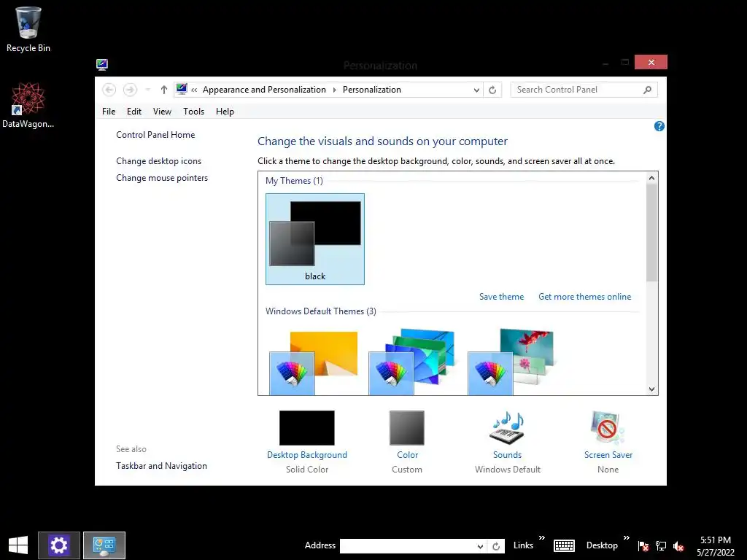
Task: Open the Windows Start button
Action: (x=18, y=545)
